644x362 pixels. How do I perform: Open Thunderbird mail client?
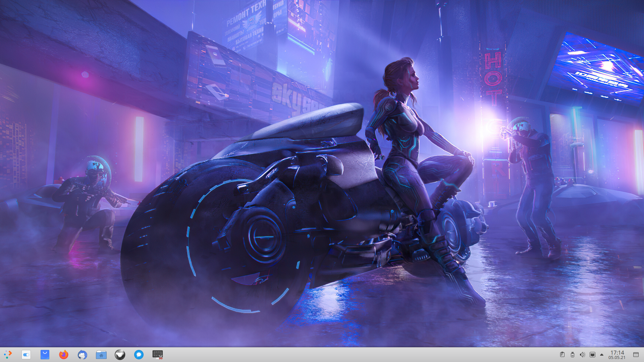pos(83,355)
